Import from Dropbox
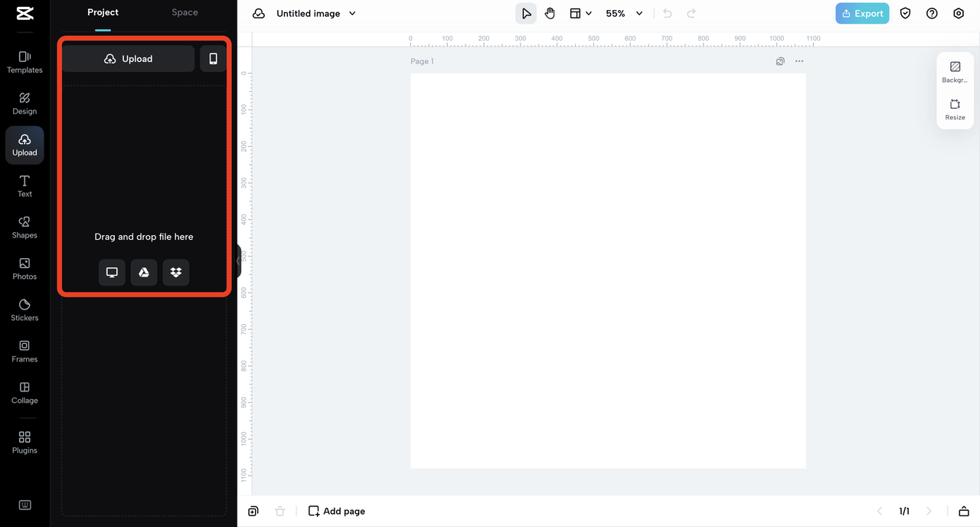The image size is (980, 527). point(176,273)
